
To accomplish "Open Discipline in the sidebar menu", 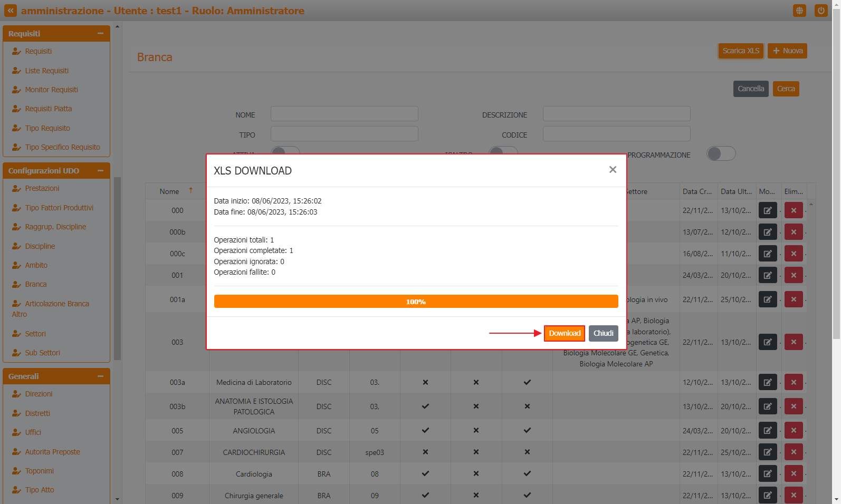I will point(40,246).
